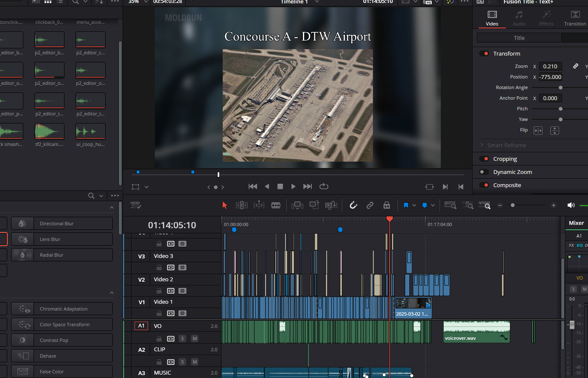
Task: Switch to the Audio inspector tab
Action: [x=519, y=19]
